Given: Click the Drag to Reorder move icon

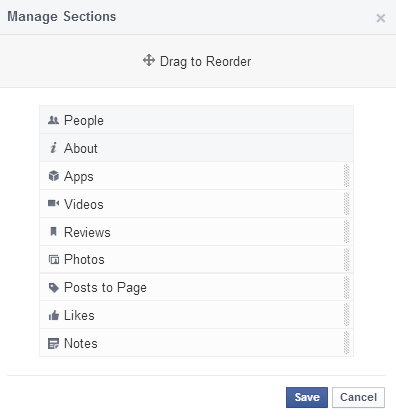Looking at the screenshot, I should [149, 61].
